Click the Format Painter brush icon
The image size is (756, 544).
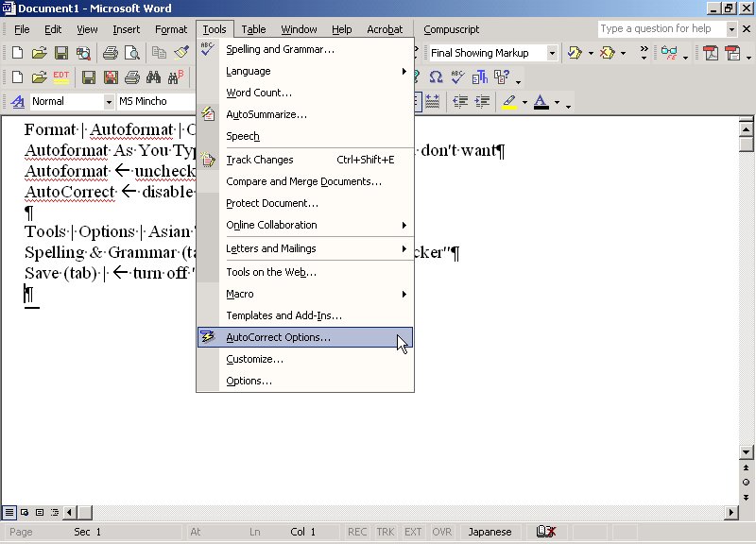182,53
